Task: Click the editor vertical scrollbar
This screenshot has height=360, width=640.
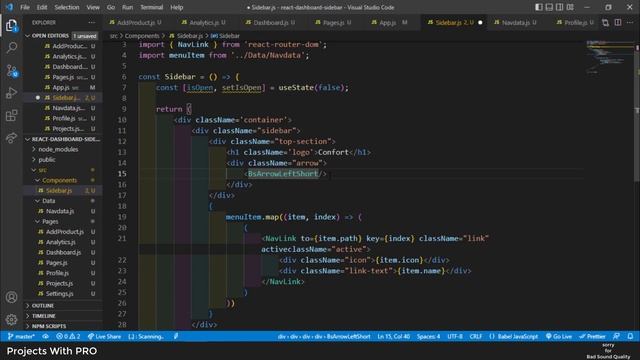Action: 637,111
